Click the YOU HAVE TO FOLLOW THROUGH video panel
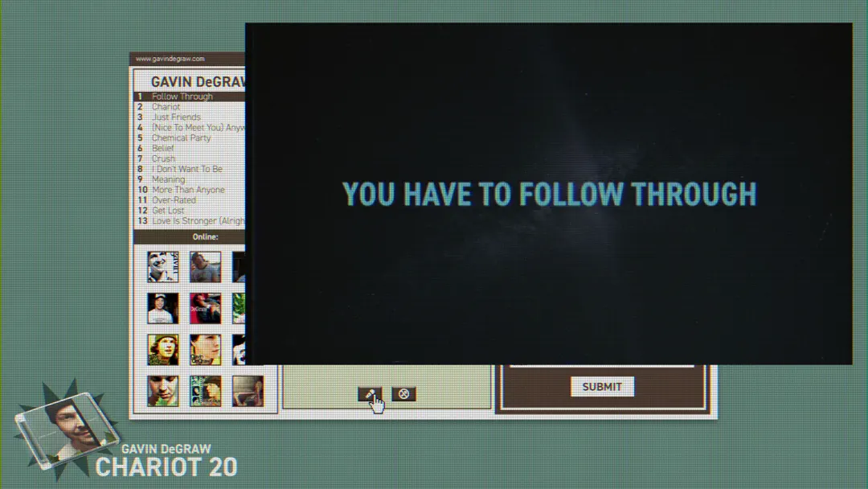The image size is (868, 489). (549, 194)
